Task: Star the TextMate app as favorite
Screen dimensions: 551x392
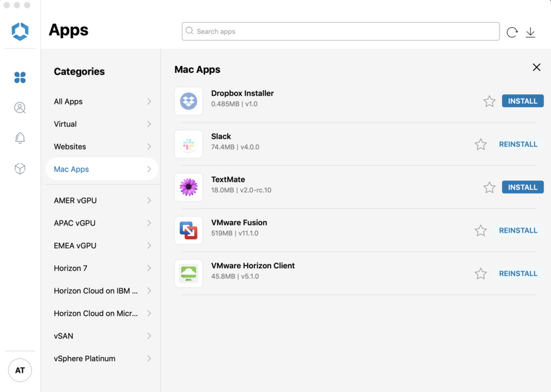Action: click(x=489, y=188)
